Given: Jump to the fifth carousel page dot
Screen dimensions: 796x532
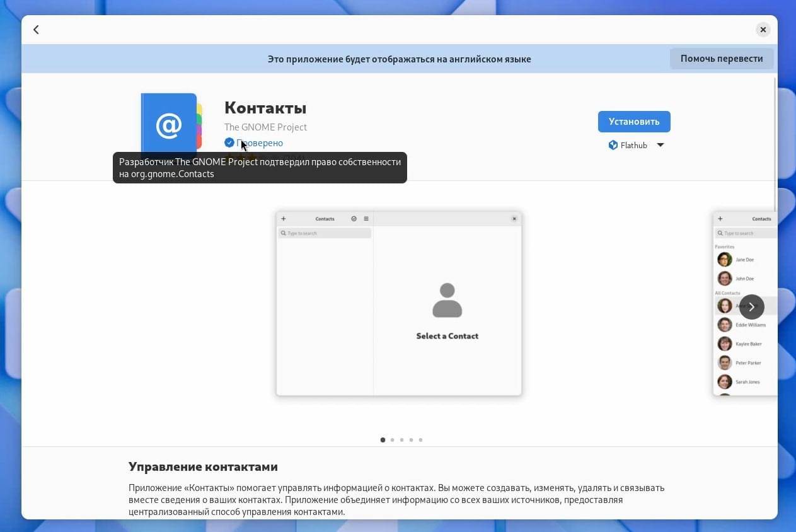Looking at the screenshot, I should (x=420, y=440).
